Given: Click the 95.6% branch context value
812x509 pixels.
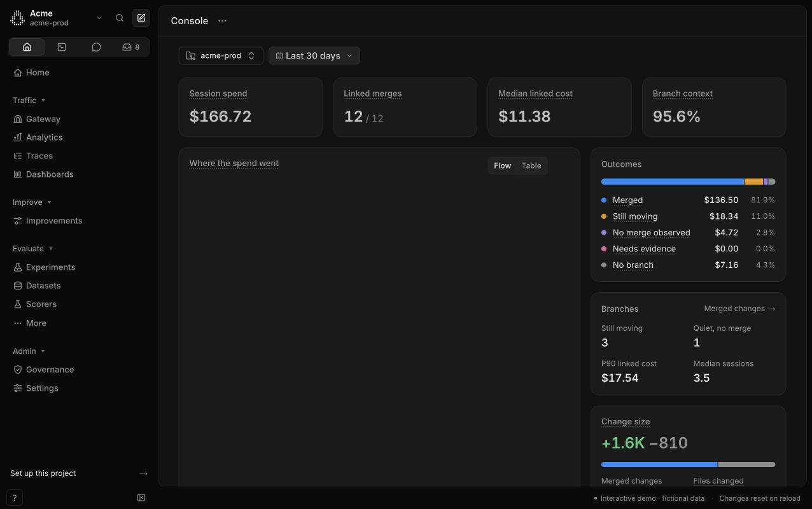Looking at the screenshot, I should [x=676, y=116].
